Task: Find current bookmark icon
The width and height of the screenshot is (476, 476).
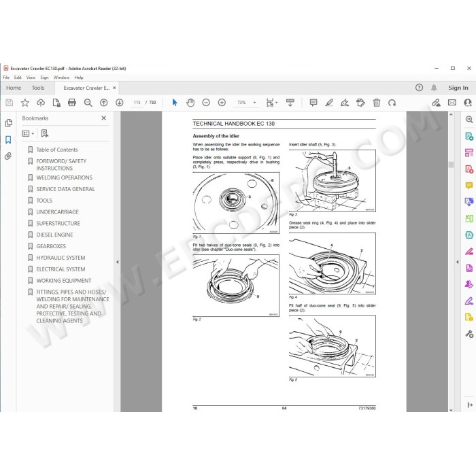Action: [x=45, y=133]
